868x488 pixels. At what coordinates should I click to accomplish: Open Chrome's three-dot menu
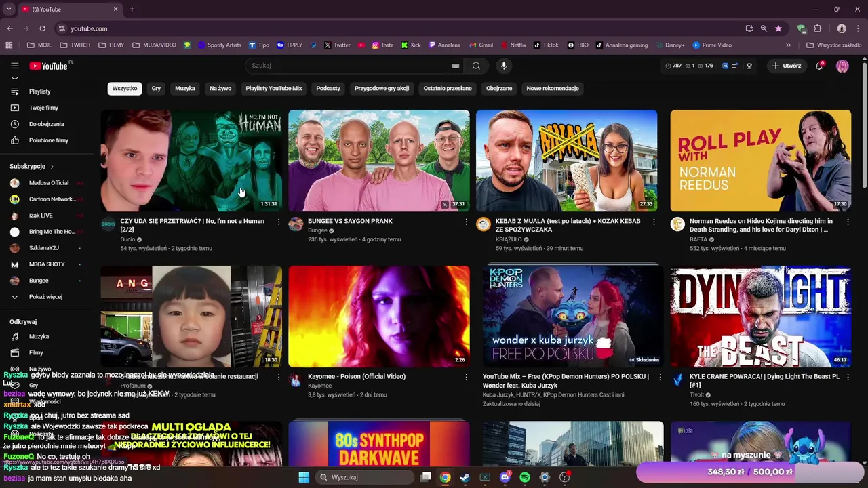[858, 28]
